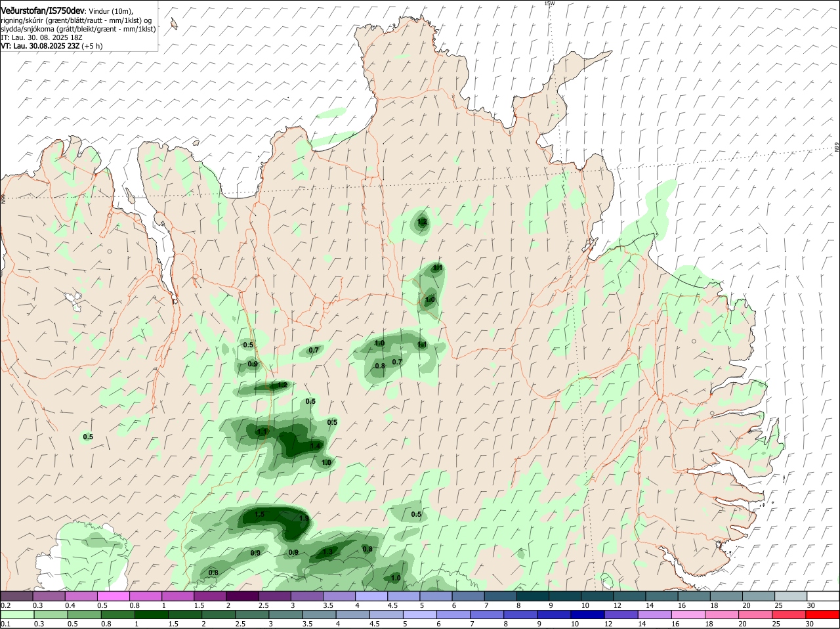This screenshot has height=629, width=840.
Task: Click the bottom-row dark green swatch from 1 to 1.5
Action: (x=151, y=615)
